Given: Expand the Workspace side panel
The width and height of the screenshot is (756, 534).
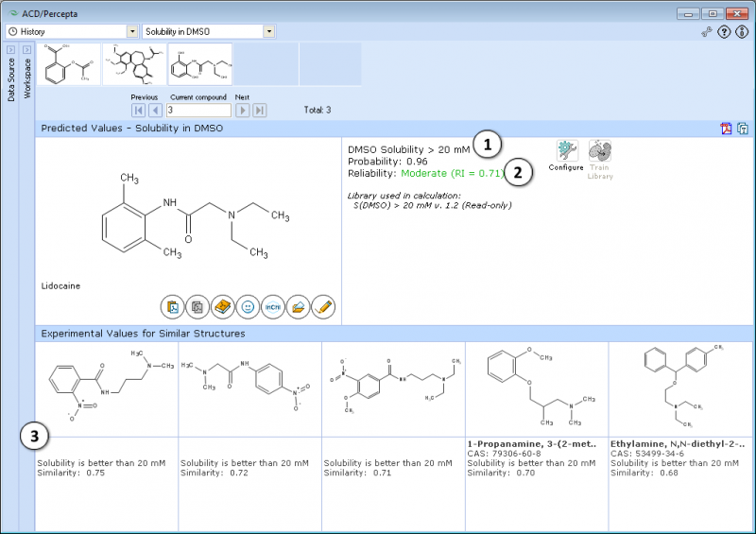Looking at the screenshot, I should click(x=26, y=49).
